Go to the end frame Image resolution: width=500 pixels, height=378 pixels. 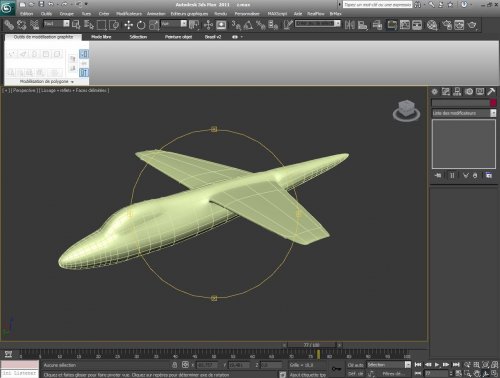click(x=456, y=365)
